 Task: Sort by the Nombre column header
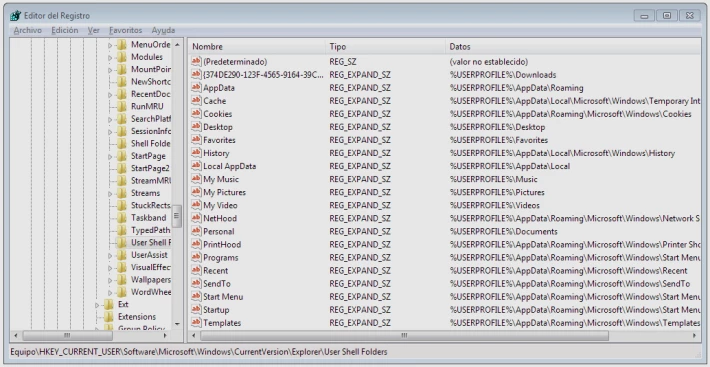coord(257,47)
